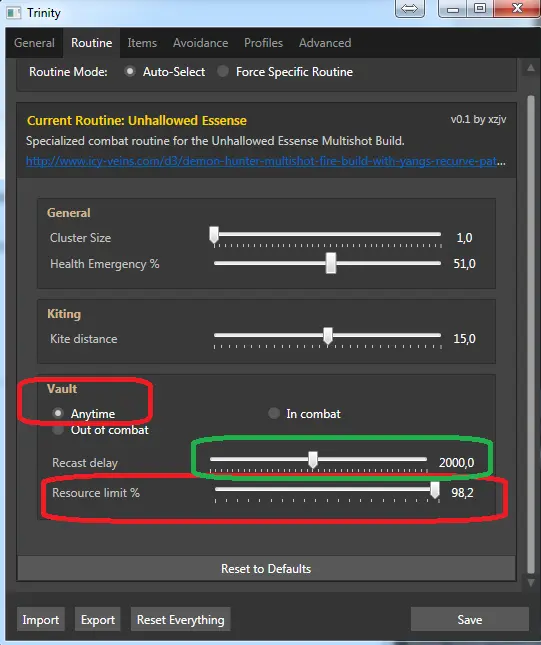Image resolution: width=541 pixels, height=645 pixels.
Task: Click the Kite distance slider handle
Action: coord(327,336)
